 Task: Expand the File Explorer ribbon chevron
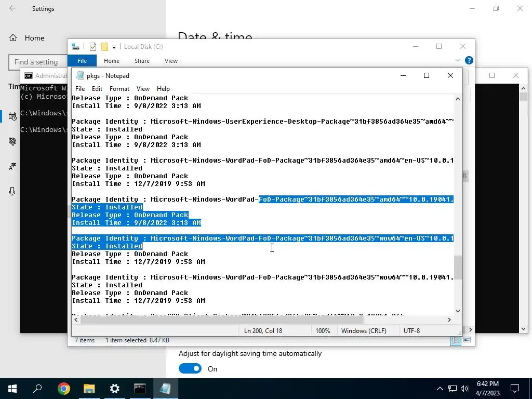[x=457, y=60]
